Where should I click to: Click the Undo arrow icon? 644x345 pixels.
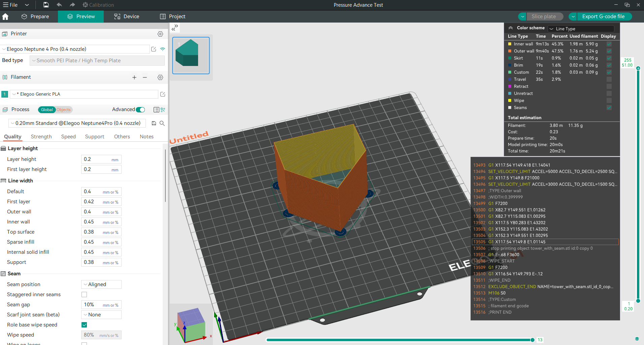click(x=59, y=5)
